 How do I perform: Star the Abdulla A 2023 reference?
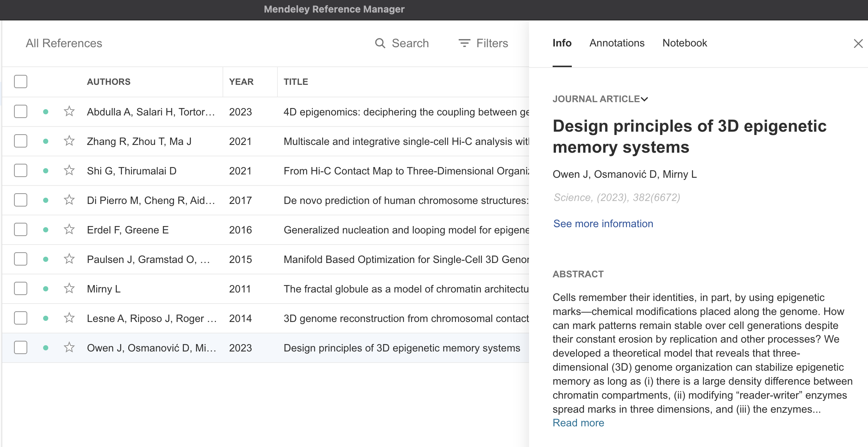[x=69, y=111]
